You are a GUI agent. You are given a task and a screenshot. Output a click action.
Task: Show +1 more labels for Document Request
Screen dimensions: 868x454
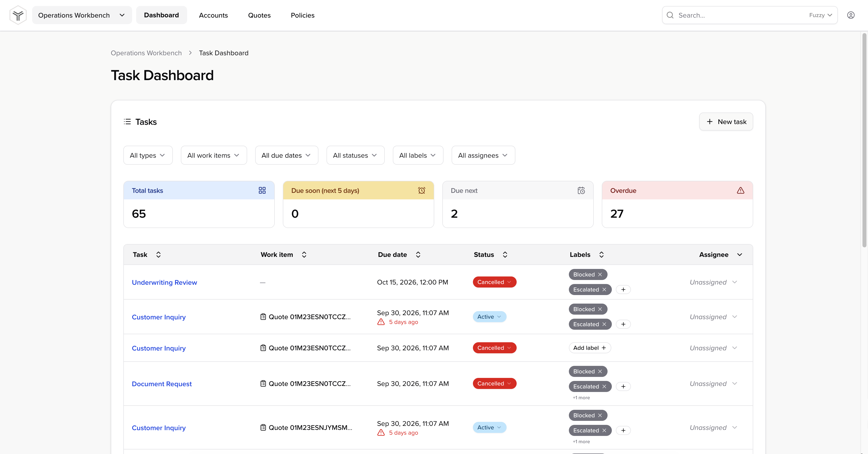pos(581,398)
